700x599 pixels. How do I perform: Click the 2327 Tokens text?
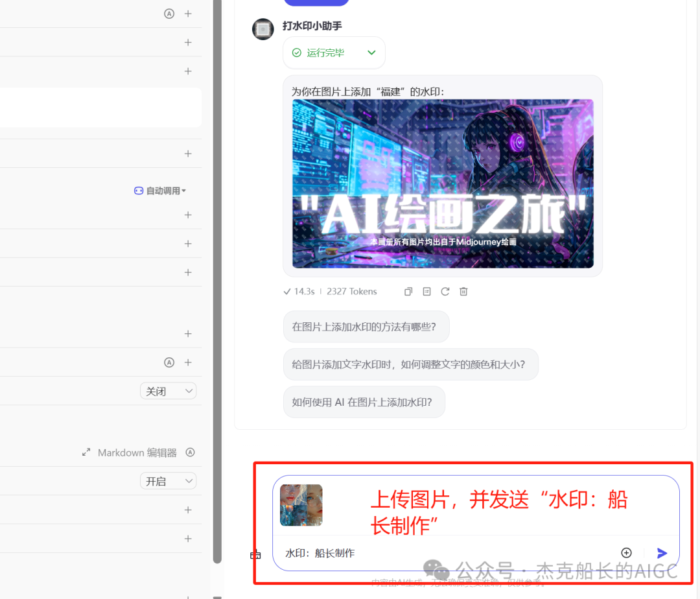(352, 292)
